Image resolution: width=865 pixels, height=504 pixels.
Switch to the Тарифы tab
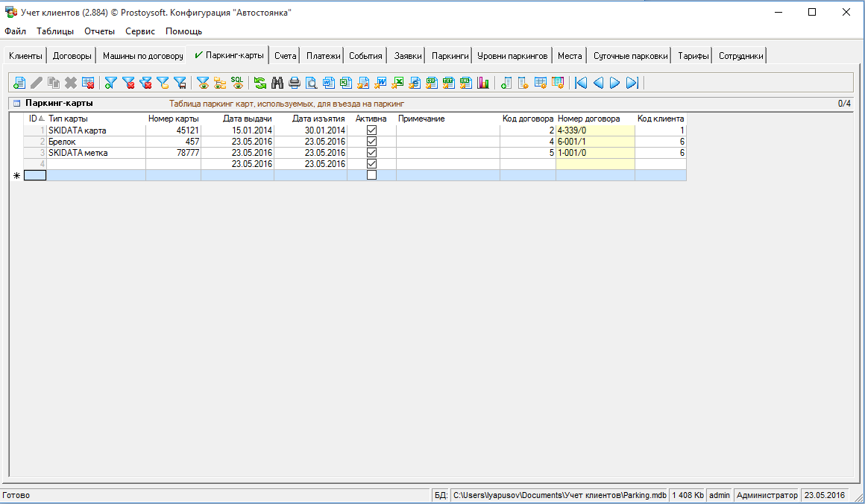(693, 56)
